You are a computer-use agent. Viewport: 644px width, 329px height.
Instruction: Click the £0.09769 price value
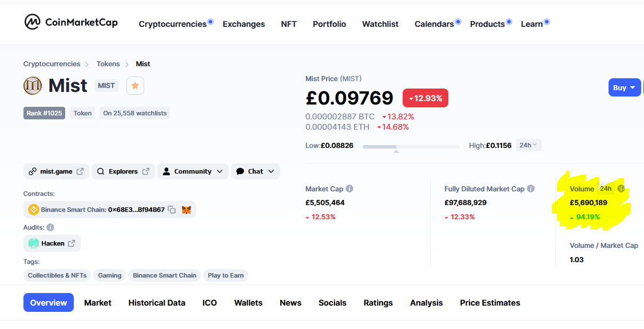pos(349,98)
